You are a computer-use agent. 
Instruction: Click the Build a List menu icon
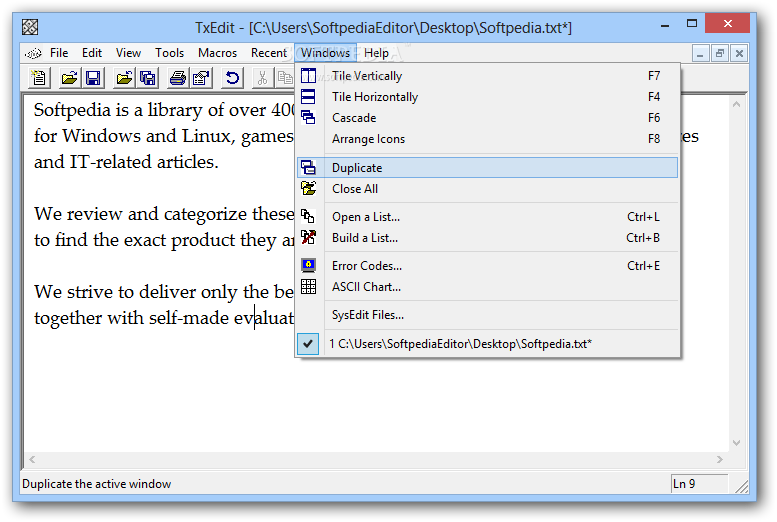pyautogui.click(x=308, y=237)
